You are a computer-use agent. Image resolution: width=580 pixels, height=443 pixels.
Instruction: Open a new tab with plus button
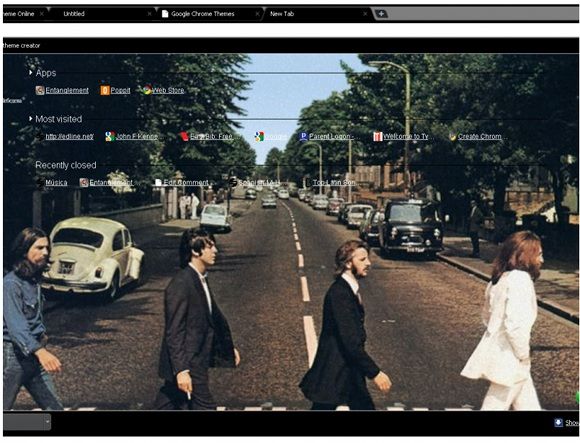[381, 14]
